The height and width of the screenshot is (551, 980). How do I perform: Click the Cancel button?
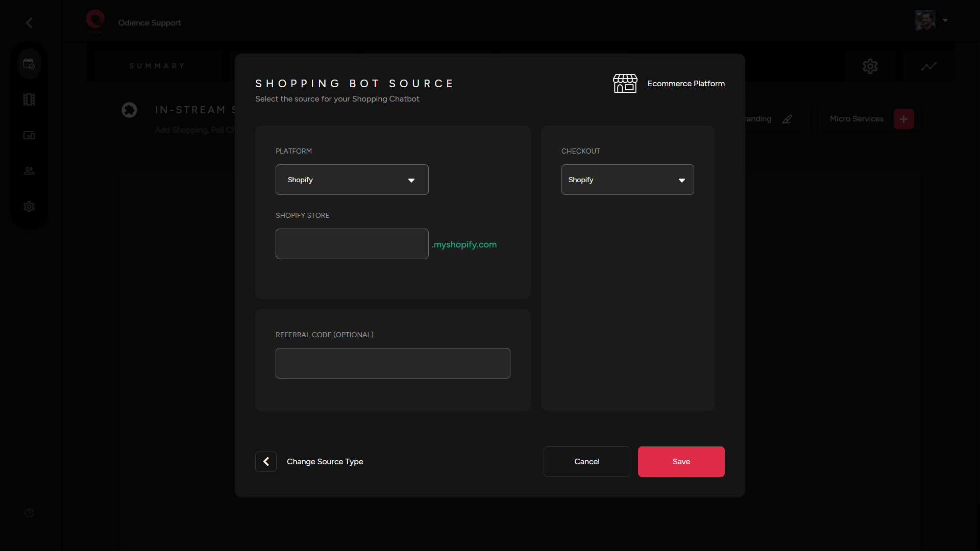pyautogui.click(x=586, y=462)
